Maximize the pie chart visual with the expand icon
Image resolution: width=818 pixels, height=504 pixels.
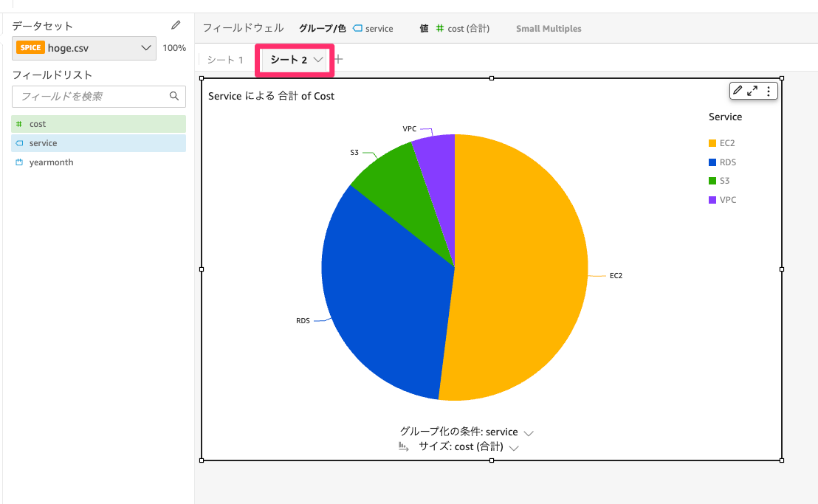pyautogui.click(x=753, y=91)
